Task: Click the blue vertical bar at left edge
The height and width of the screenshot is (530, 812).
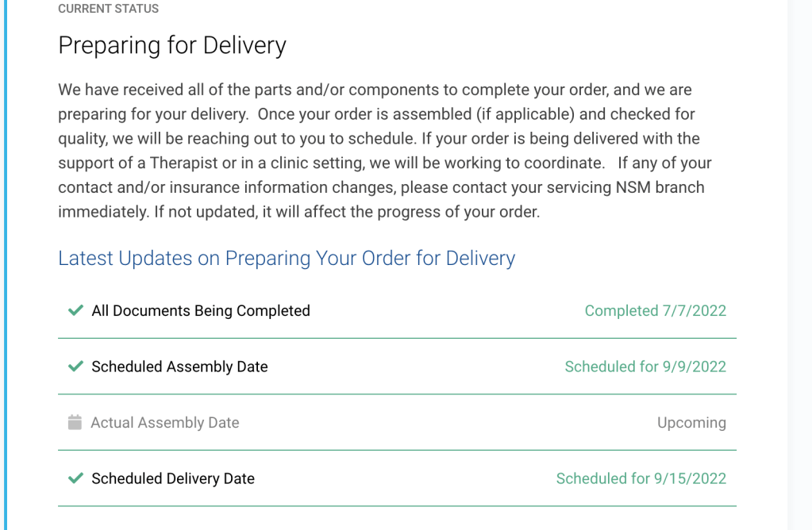Action: tap(4, 265)
